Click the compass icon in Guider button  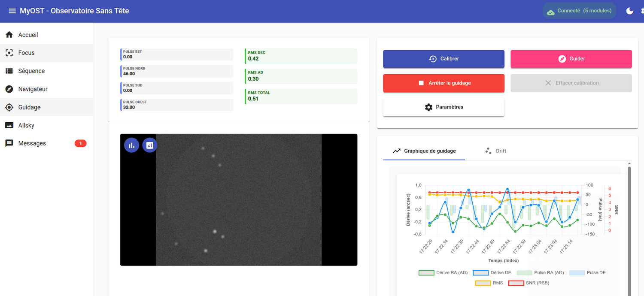coord(562,59)
